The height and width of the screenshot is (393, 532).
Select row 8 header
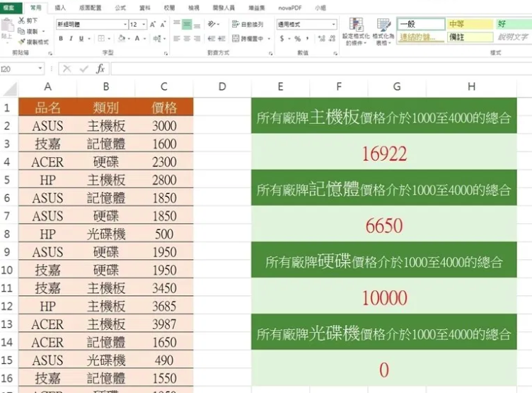coord(7,234)
